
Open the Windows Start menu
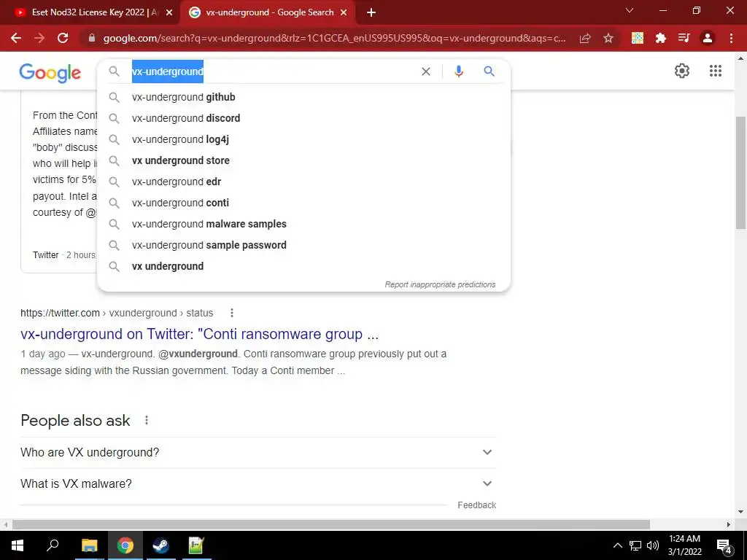pyautogui.click(x=18, y=545)
